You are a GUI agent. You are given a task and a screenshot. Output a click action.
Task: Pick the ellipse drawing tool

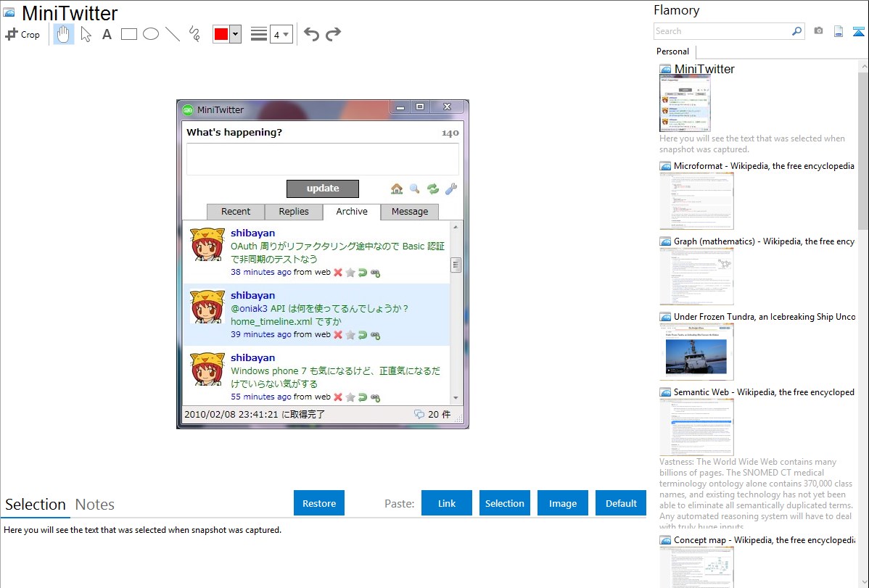[151, 34]
